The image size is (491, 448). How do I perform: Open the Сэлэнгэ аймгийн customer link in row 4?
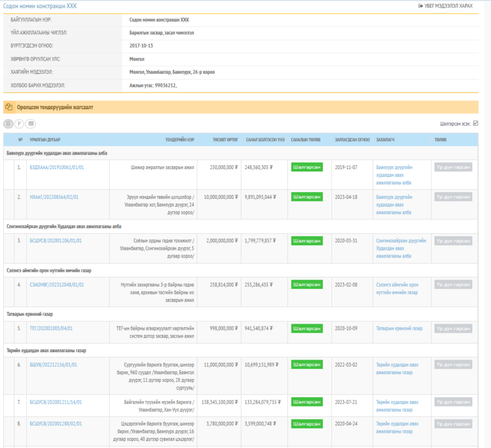point(397,288)
